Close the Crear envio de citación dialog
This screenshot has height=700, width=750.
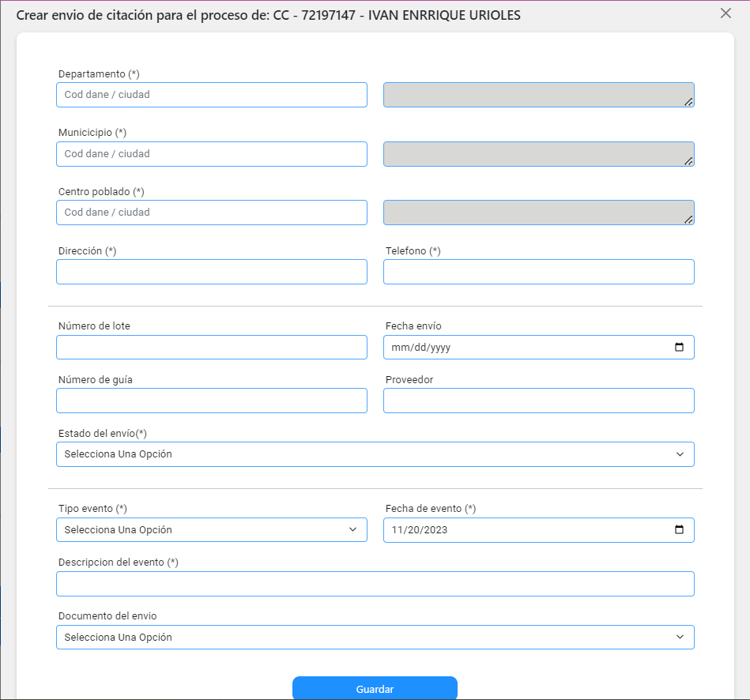(726, 13)
